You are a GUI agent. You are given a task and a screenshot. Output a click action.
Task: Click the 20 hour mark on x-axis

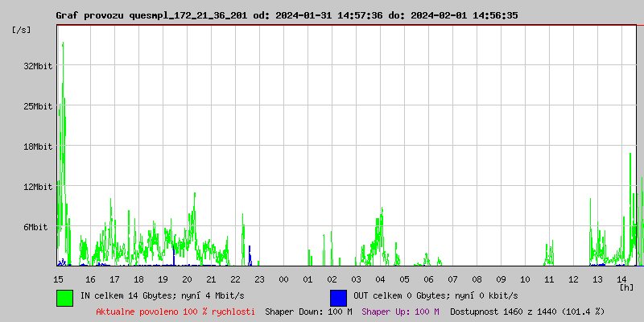click(x=187, y=279)
